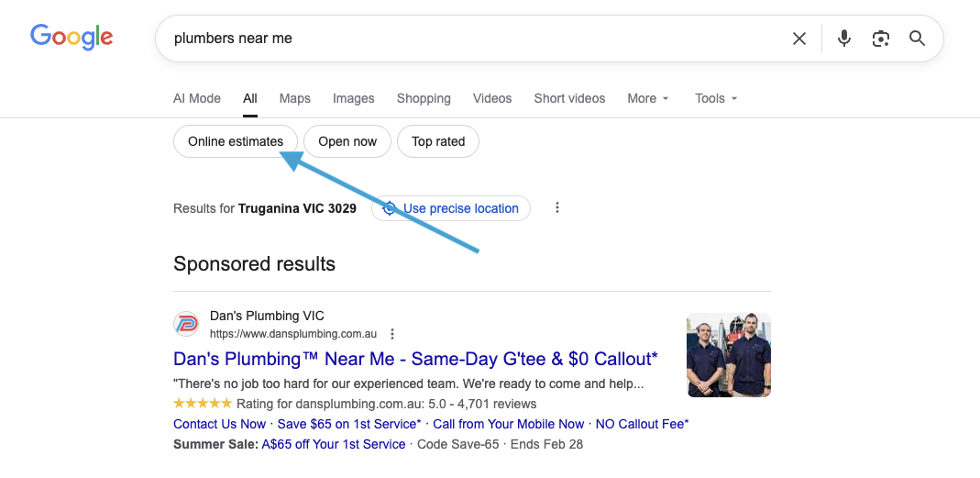Open Dan's Plumbing Near Me headline link
This screenshot has height=478, width=980.
415,358
